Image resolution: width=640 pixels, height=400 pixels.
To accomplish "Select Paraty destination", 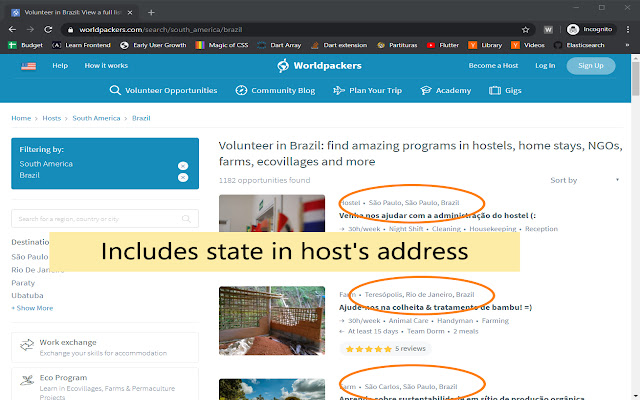I will [23, 282].
